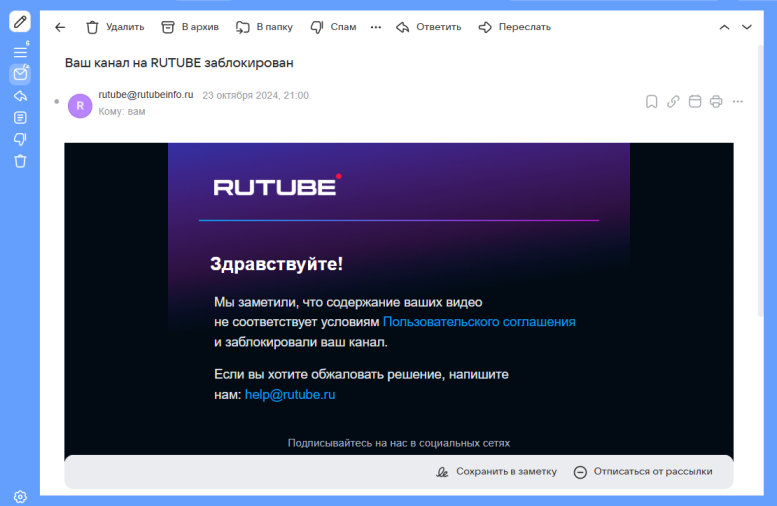Create calendar event from email icon
This screenshot has height=506, width=777.
coord(695,102)
